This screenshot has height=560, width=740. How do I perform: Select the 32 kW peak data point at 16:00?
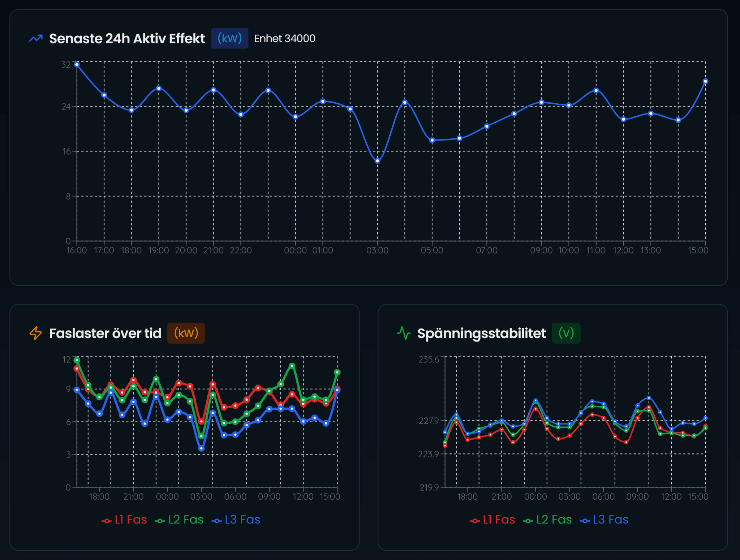point(76,64)
